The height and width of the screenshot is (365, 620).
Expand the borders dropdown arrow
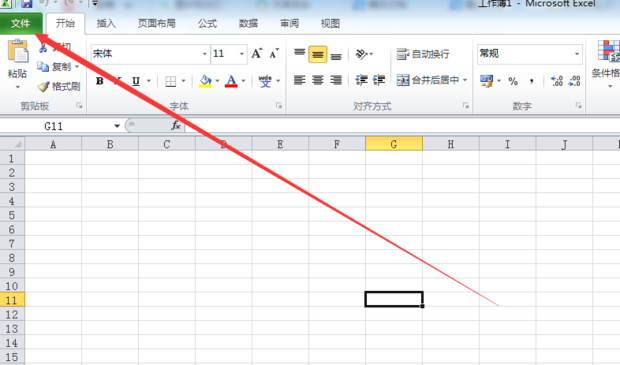click(183, 81)
